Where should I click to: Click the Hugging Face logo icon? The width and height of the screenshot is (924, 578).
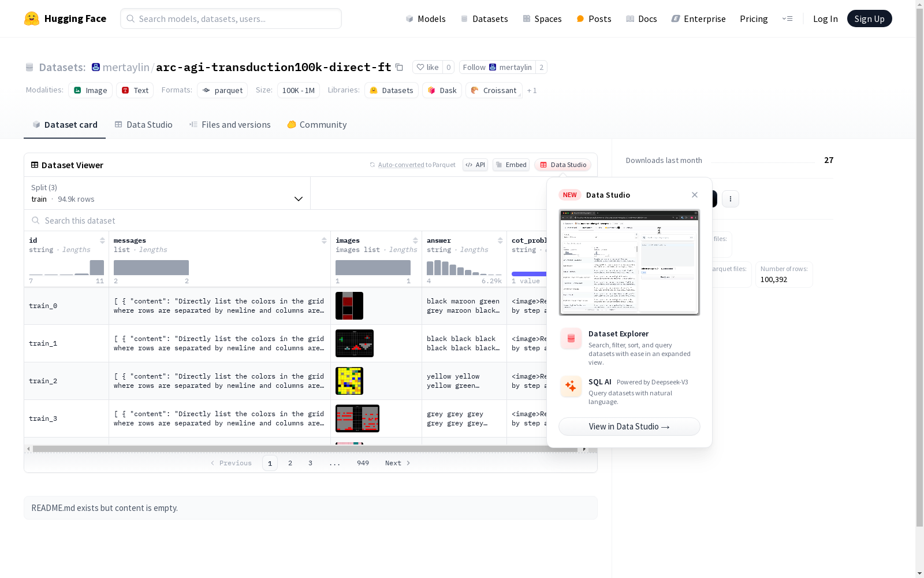point(32,18)
